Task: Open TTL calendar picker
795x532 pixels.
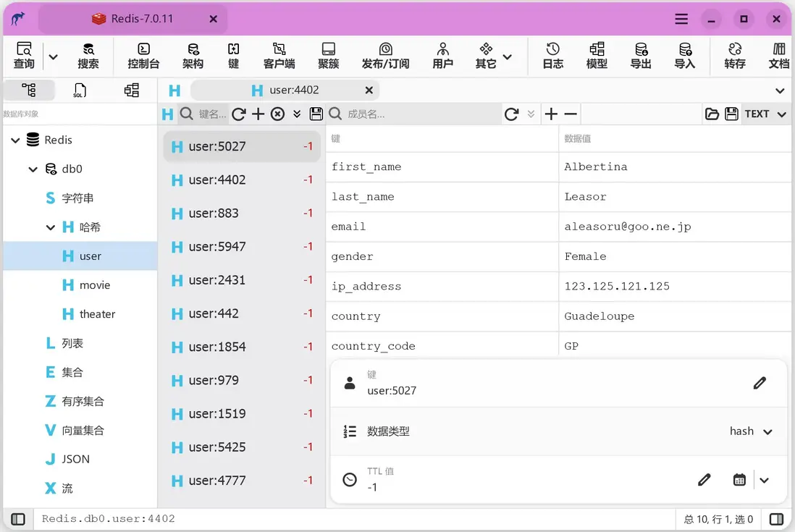Action: [x=739, y=479]
